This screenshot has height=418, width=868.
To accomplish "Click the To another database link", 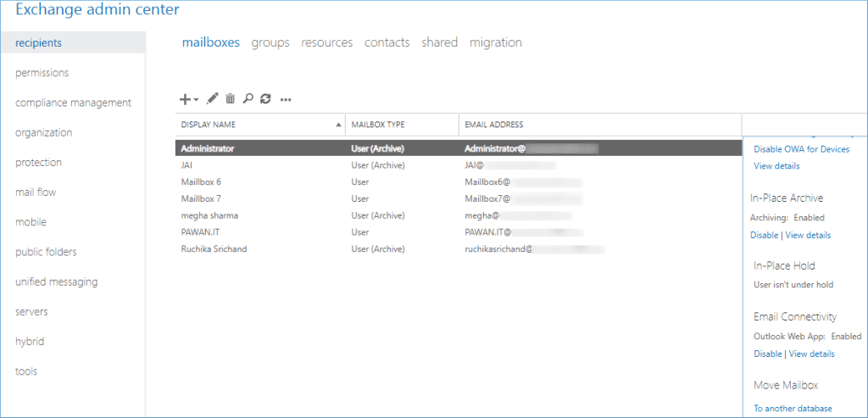I will 793,409.
